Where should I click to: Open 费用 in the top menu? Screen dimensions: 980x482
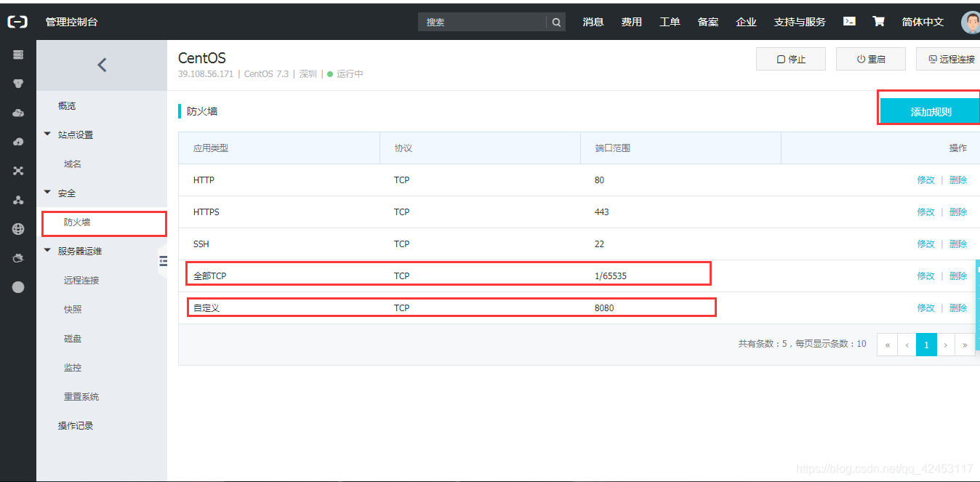coord(632,22)
